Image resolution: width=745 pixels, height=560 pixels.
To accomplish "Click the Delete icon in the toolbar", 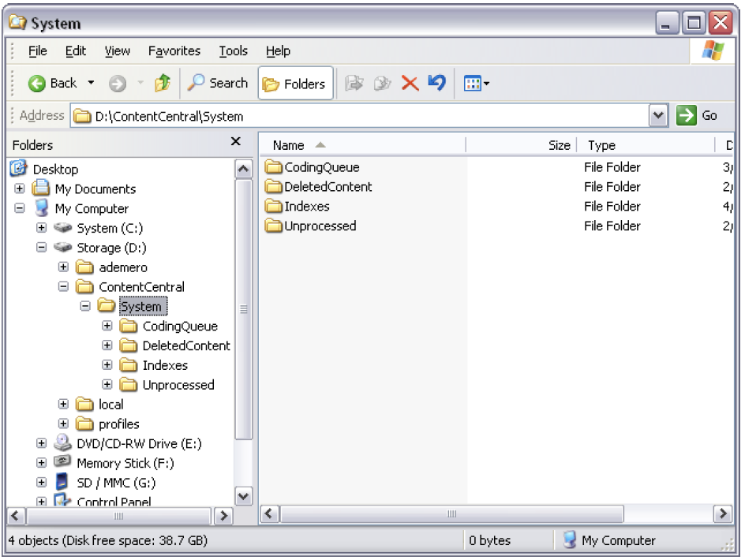I will pyautogui.click(x=410, y=83).
